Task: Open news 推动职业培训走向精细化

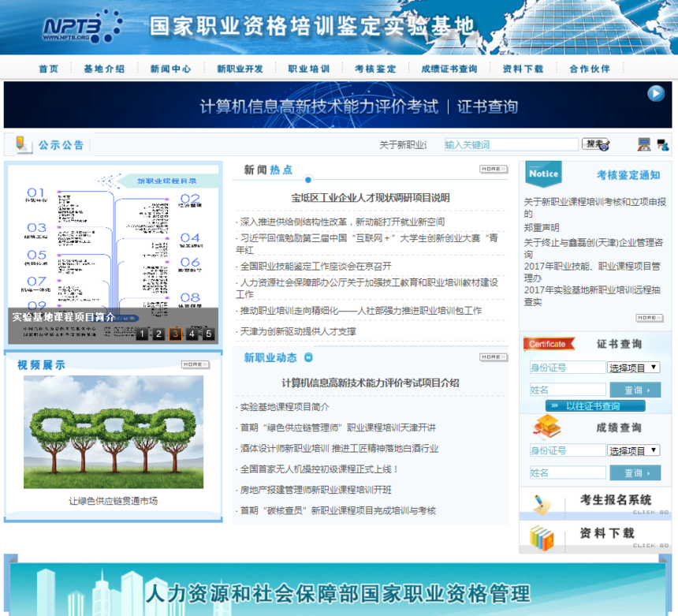Action: (360, 311)
